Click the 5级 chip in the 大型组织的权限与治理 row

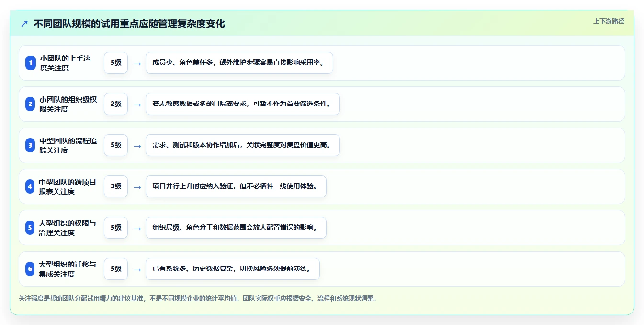[x=116, y=228]
